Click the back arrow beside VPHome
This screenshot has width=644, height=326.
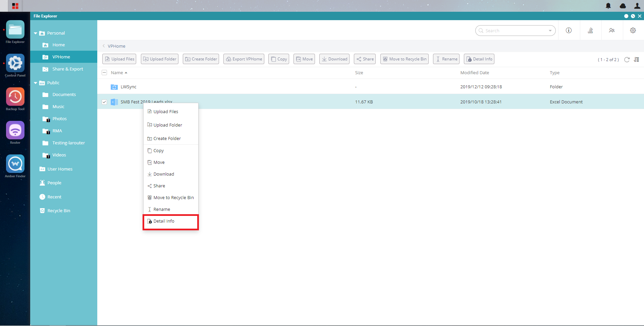[x=104, y=46]
